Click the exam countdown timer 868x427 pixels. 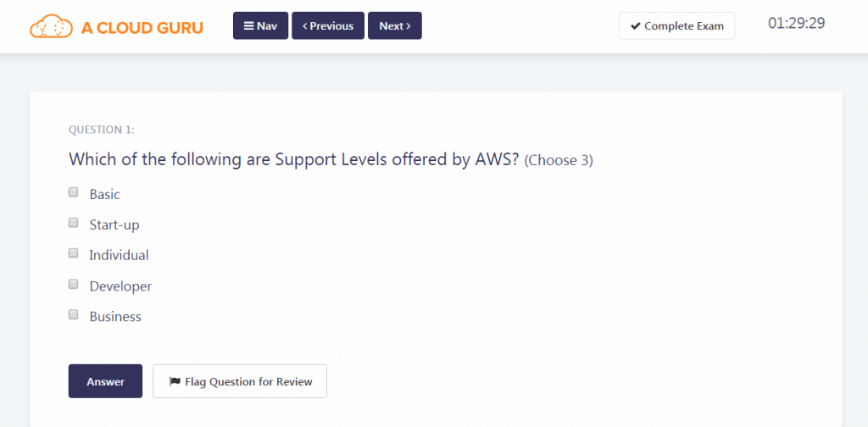[797, 23]
